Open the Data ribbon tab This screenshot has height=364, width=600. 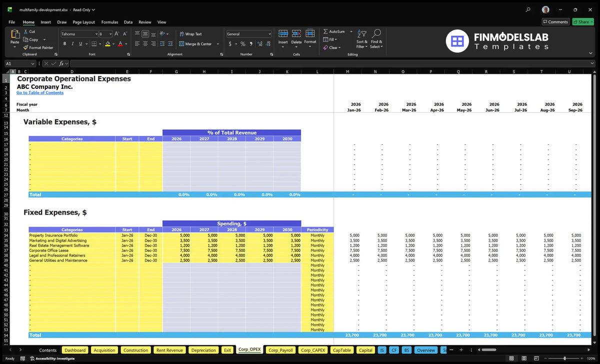(x=128, y=22)
